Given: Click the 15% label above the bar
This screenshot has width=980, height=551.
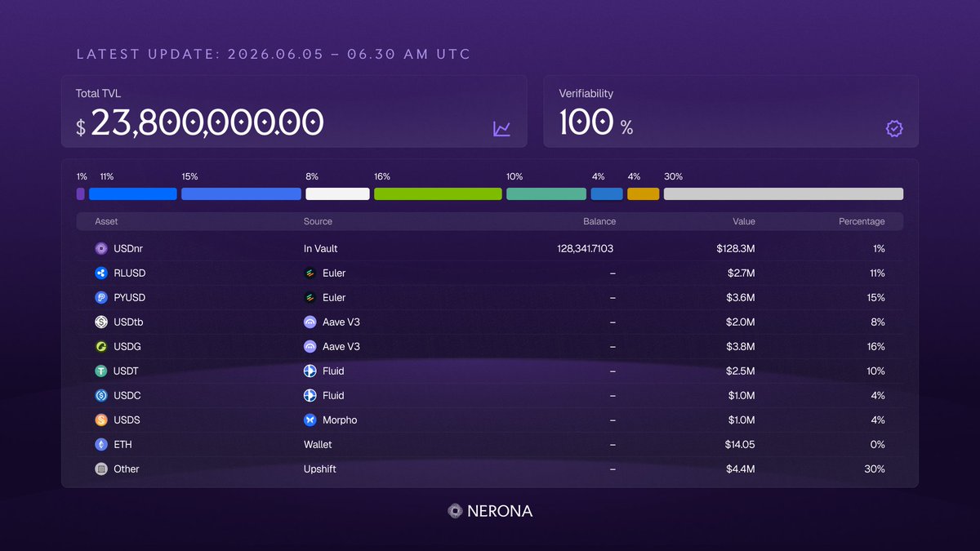Looking at the screenshot, I should click(x=189, y=176).
